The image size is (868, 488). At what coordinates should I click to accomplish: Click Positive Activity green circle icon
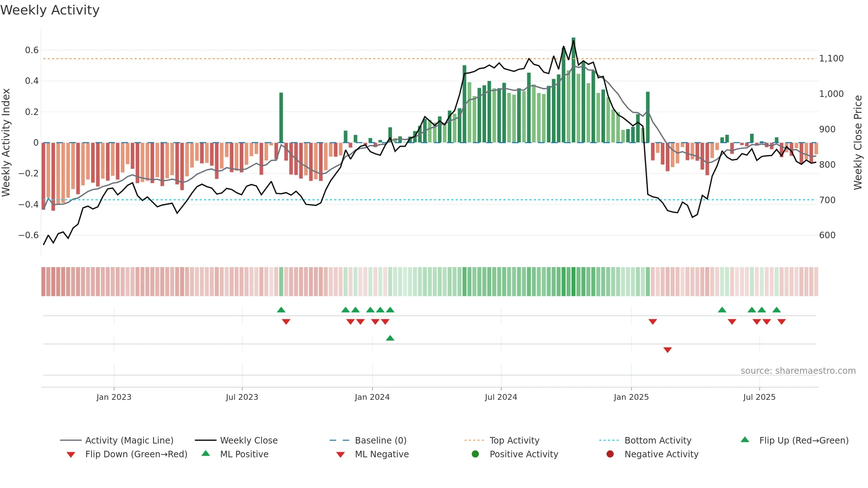pos(475,454)
